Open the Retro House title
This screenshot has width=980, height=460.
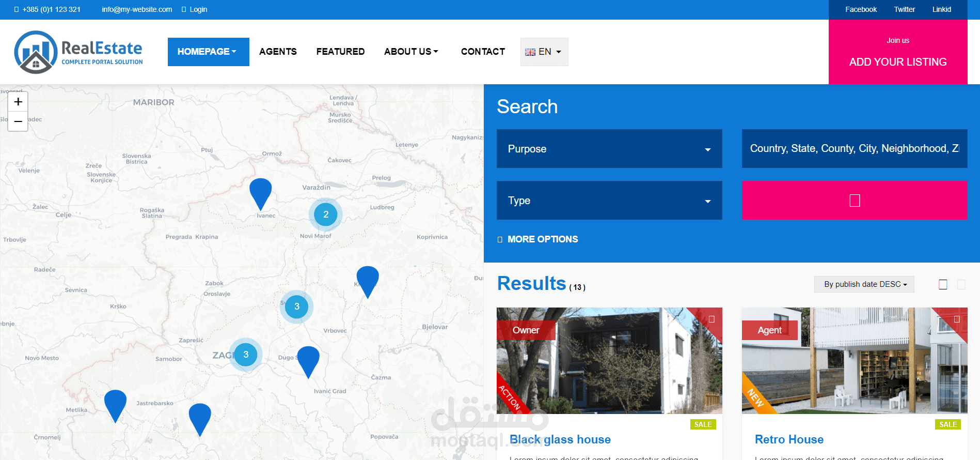789,439
